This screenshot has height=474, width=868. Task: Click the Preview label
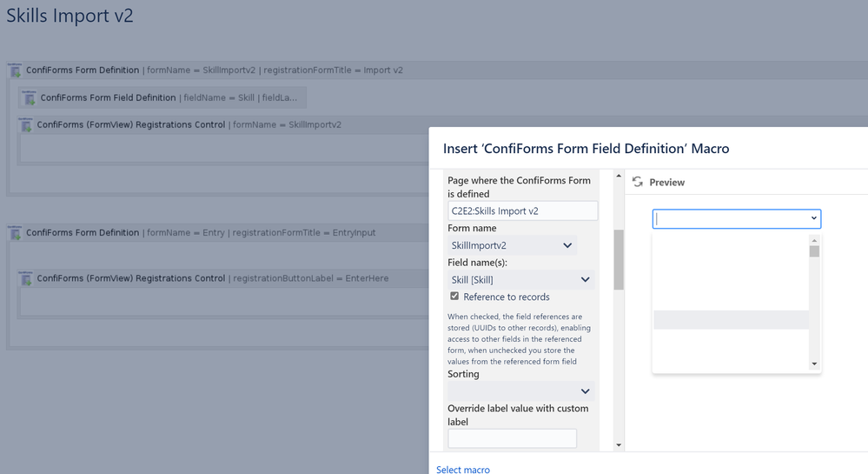(667, 183)
